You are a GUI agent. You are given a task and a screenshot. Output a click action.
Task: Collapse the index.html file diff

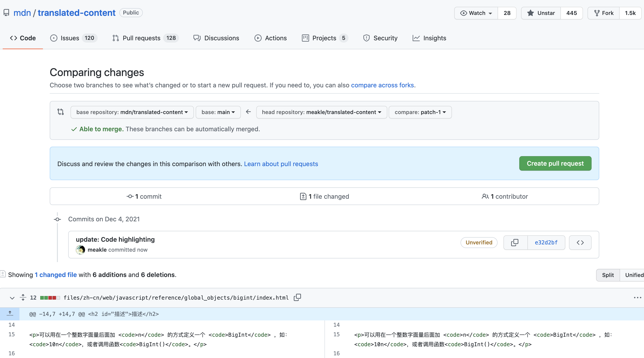[x=12, y=298]
